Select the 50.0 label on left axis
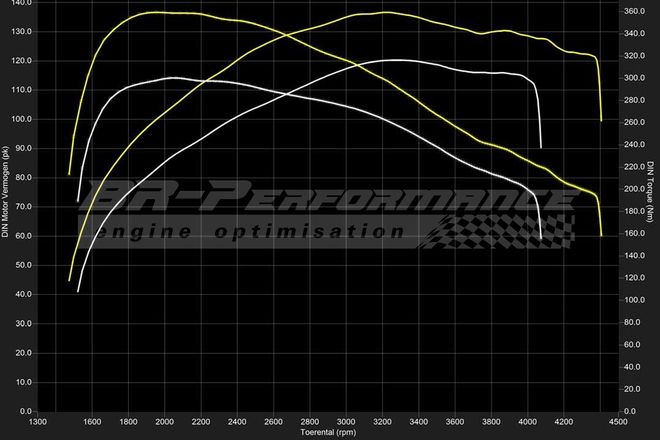Image resolution: width=660 pixels, height=440 pixels. point(24,265)
